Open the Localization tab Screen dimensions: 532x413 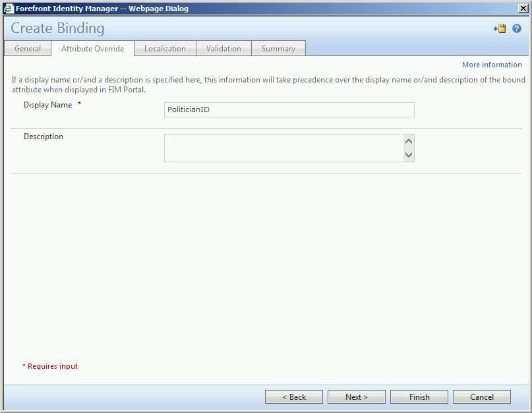165,49
